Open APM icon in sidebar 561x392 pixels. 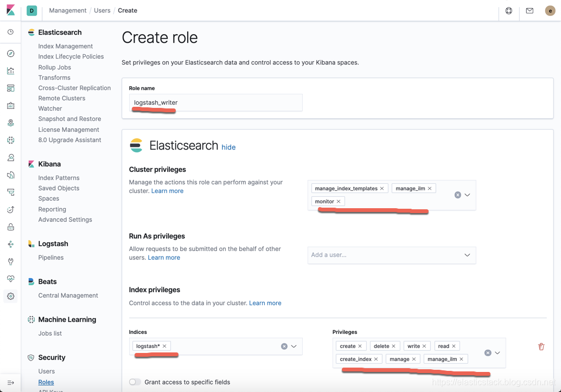click(11, 192)
